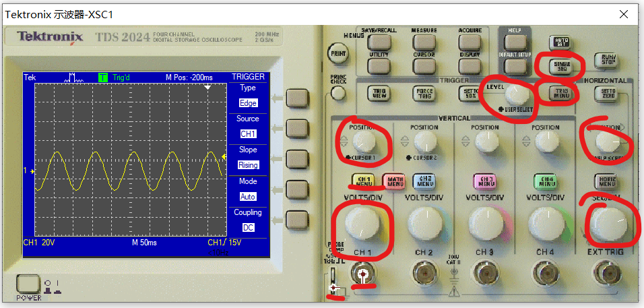Click the CH 1 BNC input connector
Image resolution: width=644 pixels, height=308 pixels.
(x=362, y=274)
